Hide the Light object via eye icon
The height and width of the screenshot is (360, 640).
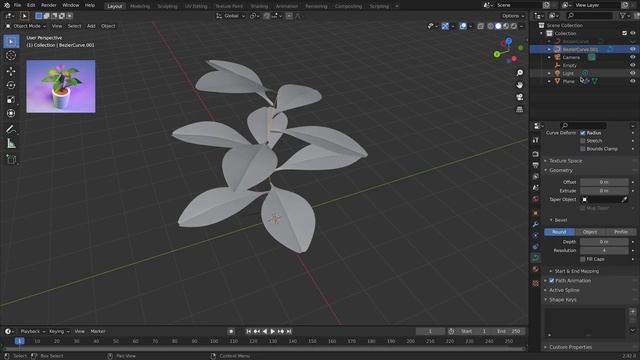pos(632,73)
